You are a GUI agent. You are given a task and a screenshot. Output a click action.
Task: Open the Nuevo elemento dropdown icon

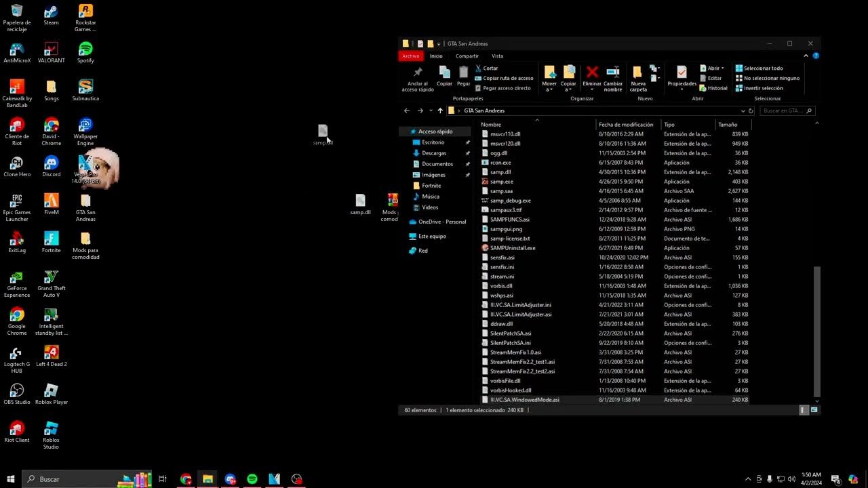[654, 68]
